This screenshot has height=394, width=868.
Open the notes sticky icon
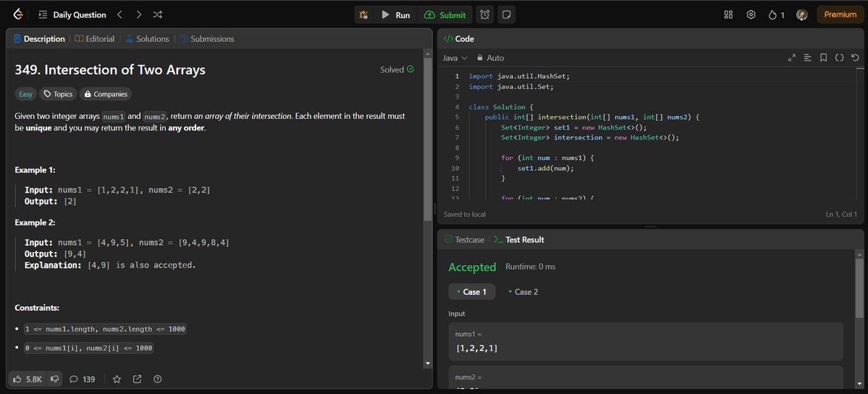tap(506, 15)
